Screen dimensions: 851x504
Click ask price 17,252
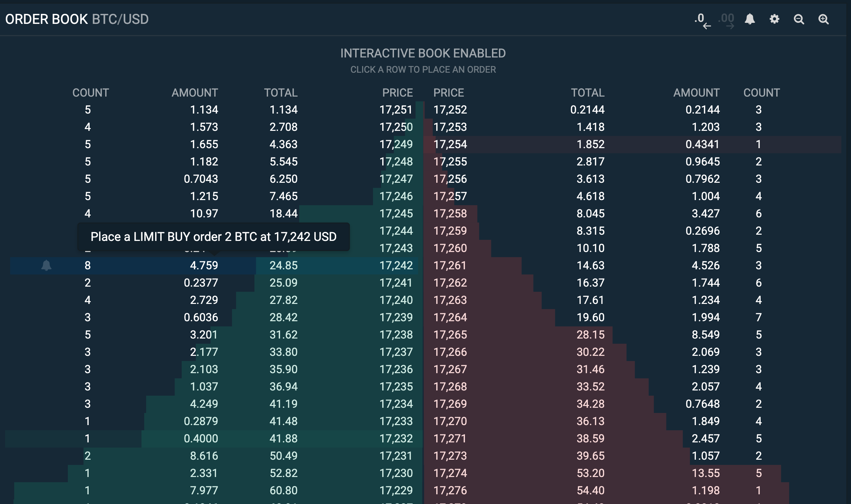tap(450, 110)
